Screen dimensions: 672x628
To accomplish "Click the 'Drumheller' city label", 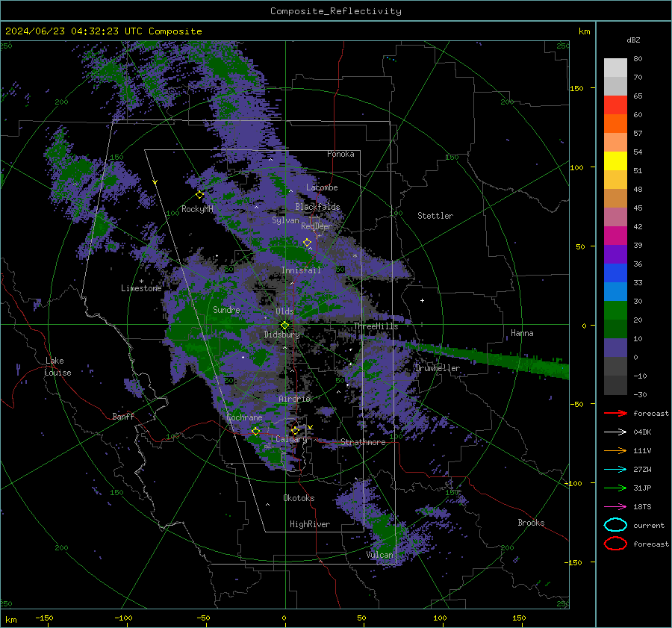I will 438,368.
